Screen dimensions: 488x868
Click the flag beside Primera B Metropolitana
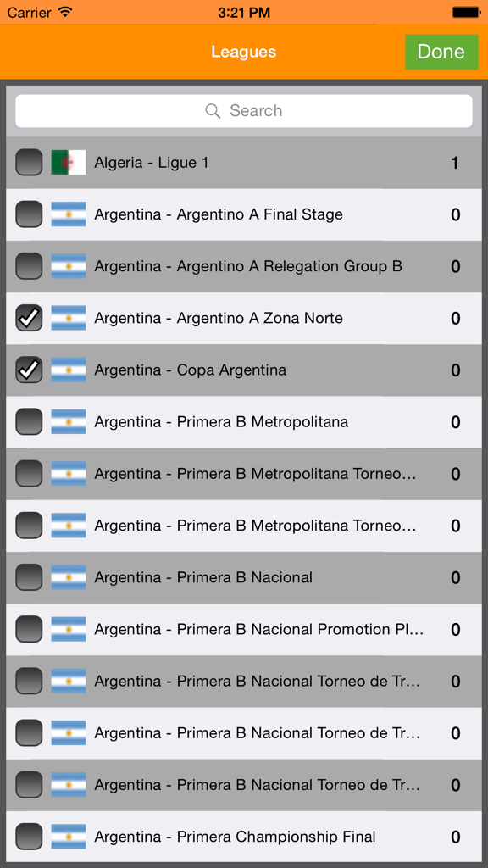69,421
